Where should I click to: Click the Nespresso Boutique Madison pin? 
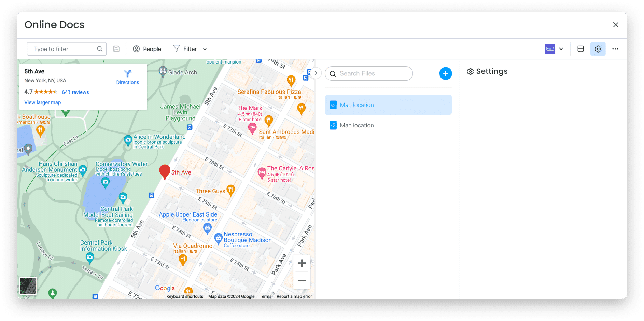tap(218, 238)
